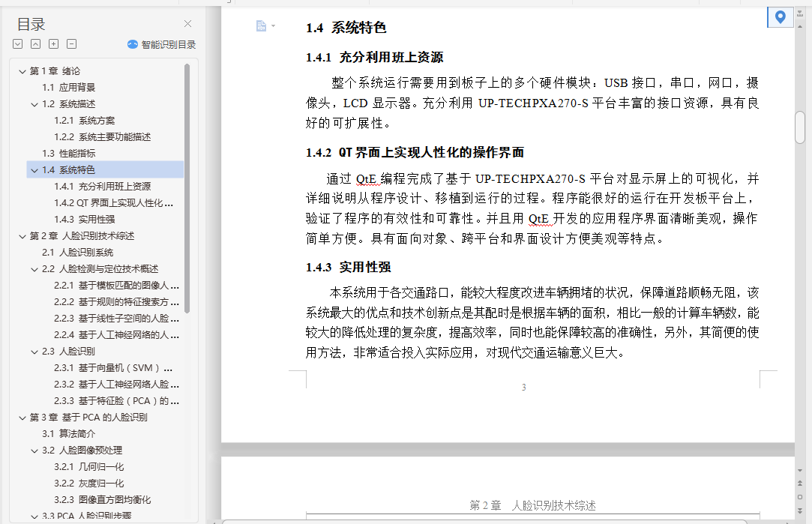
Task: Click heading 1.4.3 实用性强 in document
Action: [348, 267]
